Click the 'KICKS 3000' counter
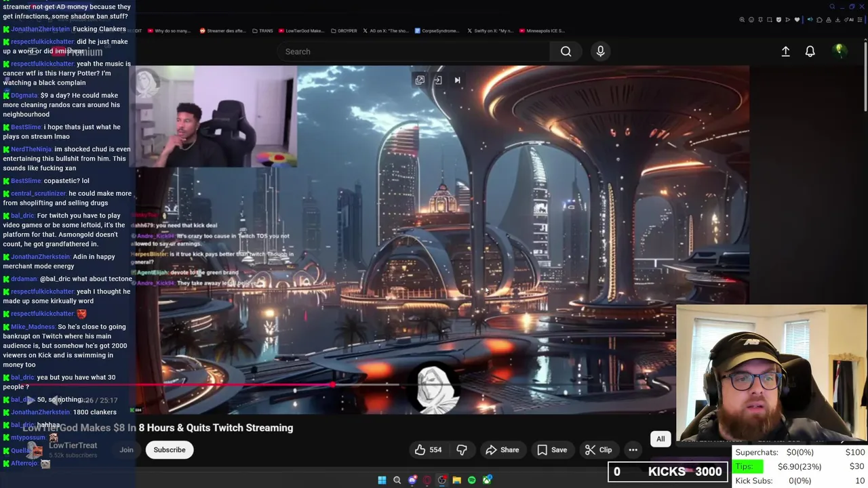 point(668,472)
